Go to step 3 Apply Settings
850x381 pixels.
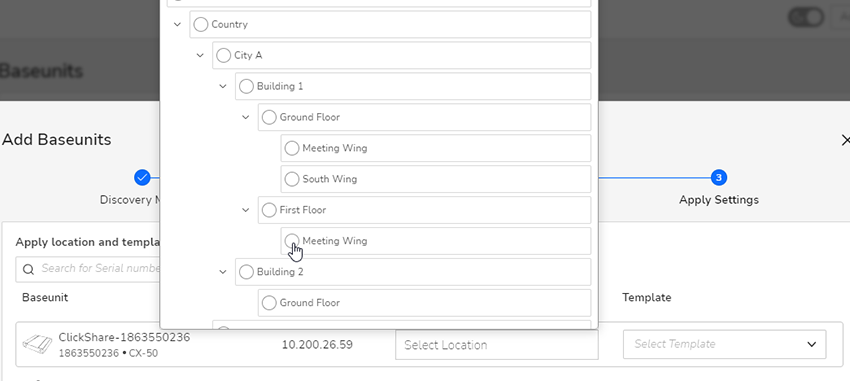[718, 177]
